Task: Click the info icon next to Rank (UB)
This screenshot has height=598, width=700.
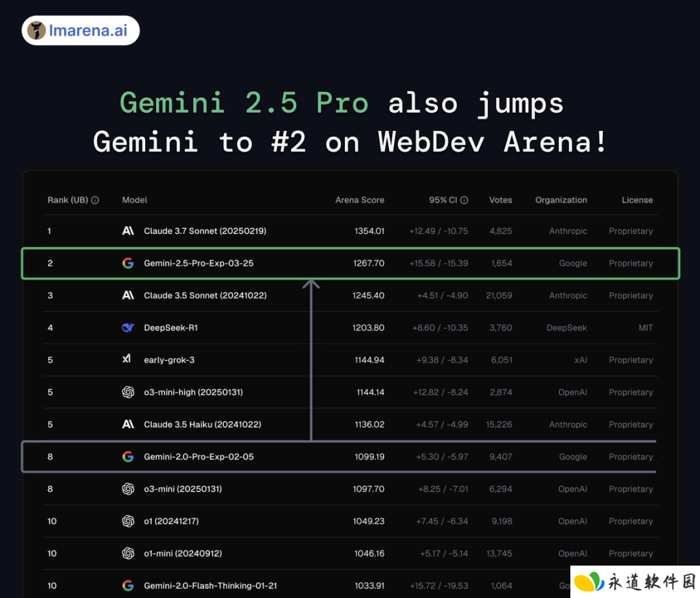Action: coord(95,200)
